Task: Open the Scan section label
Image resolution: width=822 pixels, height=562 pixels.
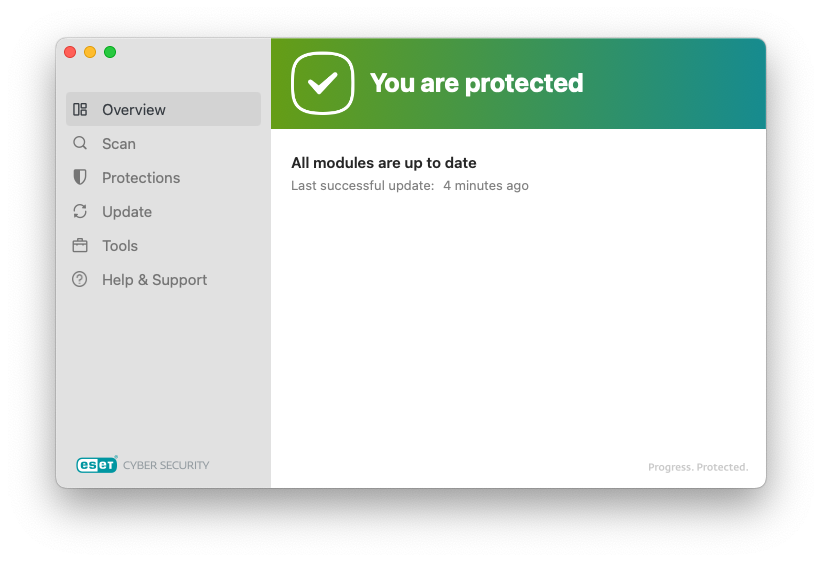Action: pyautogui.click(x=119, y=144)
